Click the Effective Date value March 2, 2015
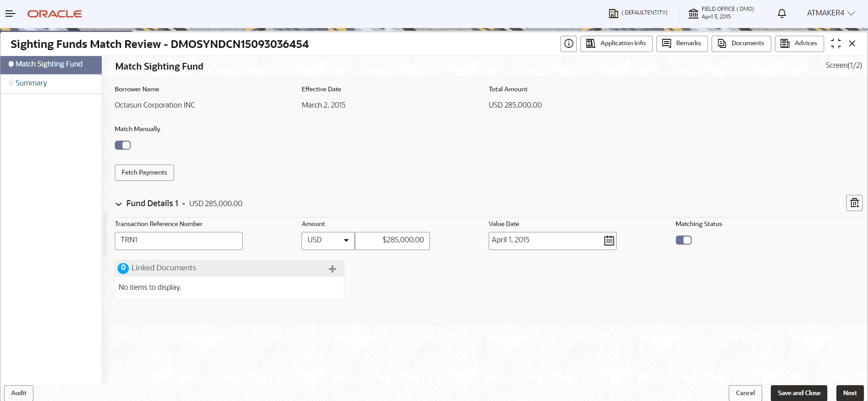The width and height of the screenshot is (868, 401). click(x=324, y=105)
